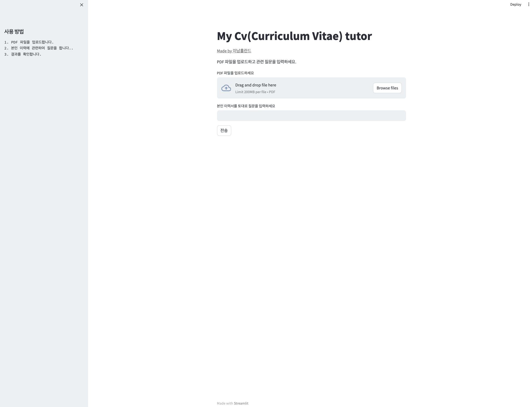This screenshot has width=532, height=407.
Task: Click the 전송 submit button
Action: click(x=224, y=130)
